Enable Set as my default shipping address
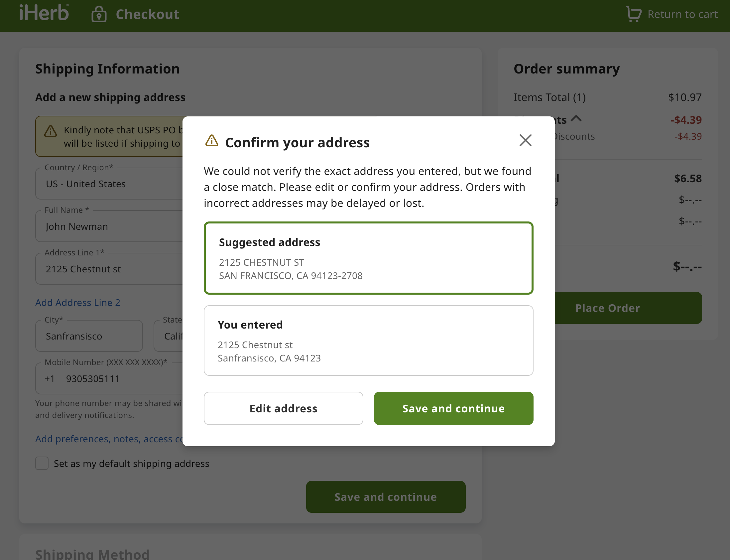This screenshot has height=560, width=730. pyautogui.click(x=42, y=463)
